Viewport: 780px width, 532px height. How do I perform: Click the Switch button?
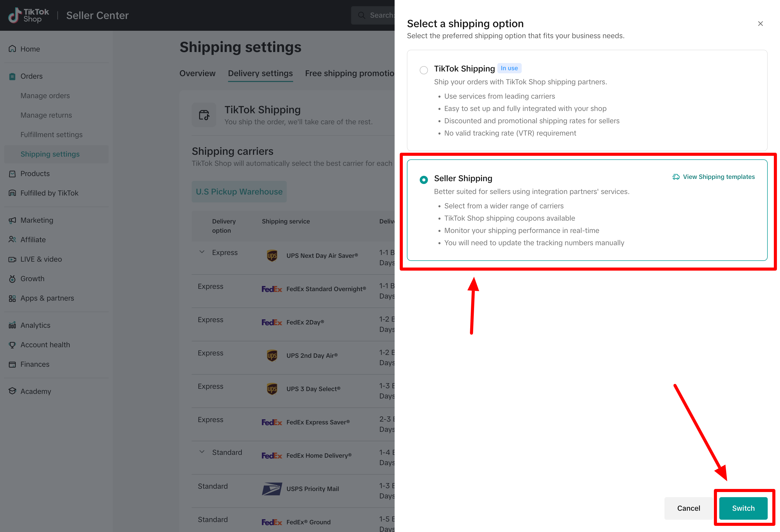[743, 508]
